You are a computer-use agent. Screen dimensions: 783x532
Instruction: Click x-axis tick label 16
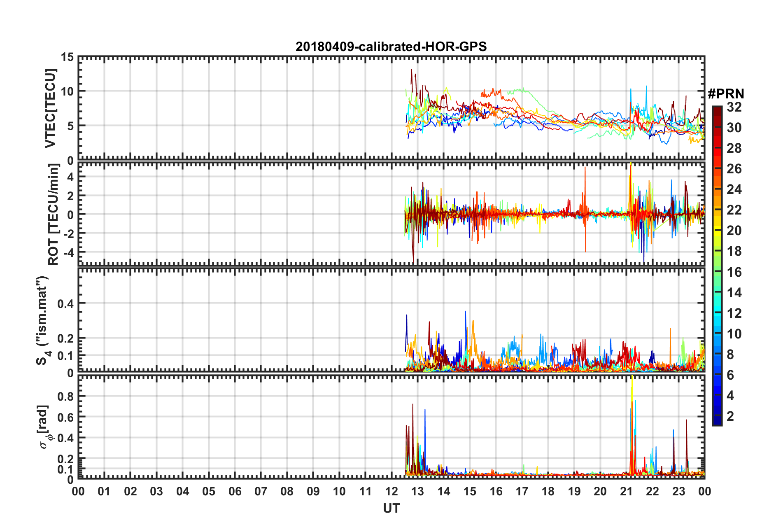pyautogui.click(x=496, y=492)
